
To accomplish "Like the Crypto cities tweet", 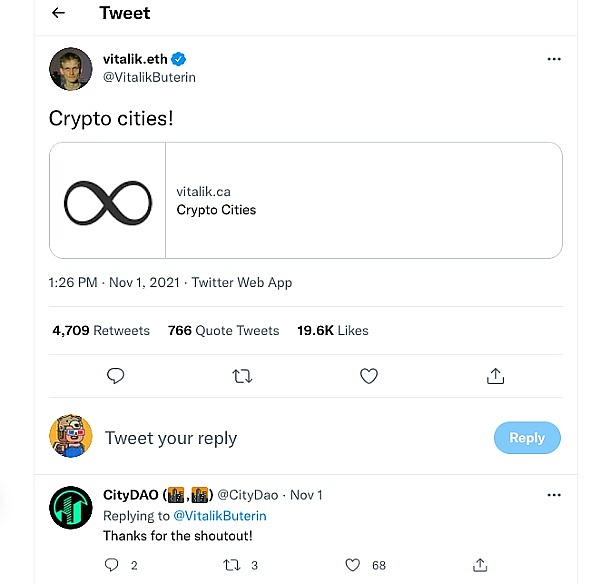I will [369, 376].
